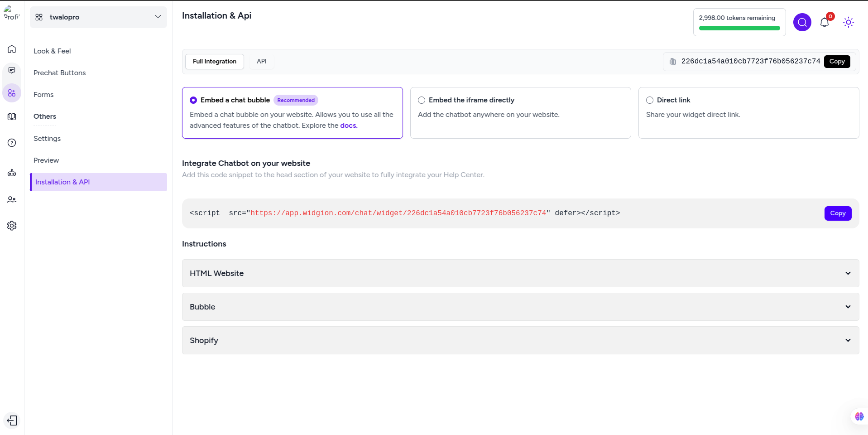Open the settings gear icon in left rail

point(12,226)
